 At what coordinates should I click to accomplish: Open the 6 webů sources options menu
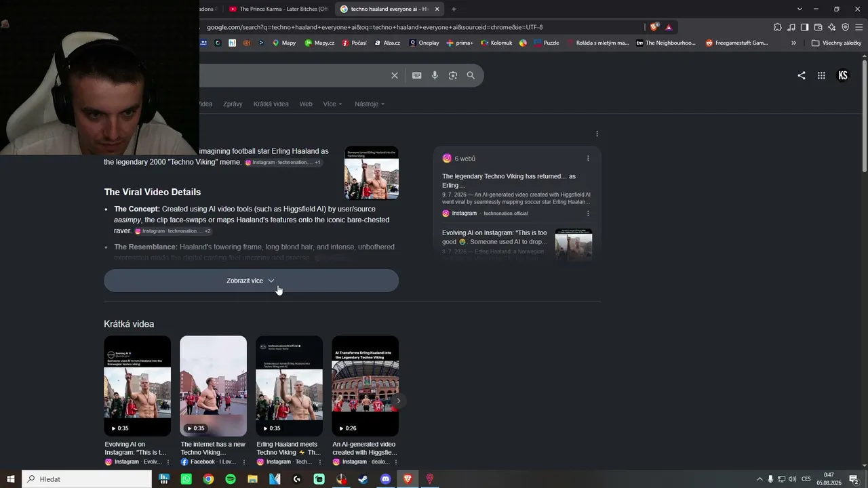click(x=588, y=159)
